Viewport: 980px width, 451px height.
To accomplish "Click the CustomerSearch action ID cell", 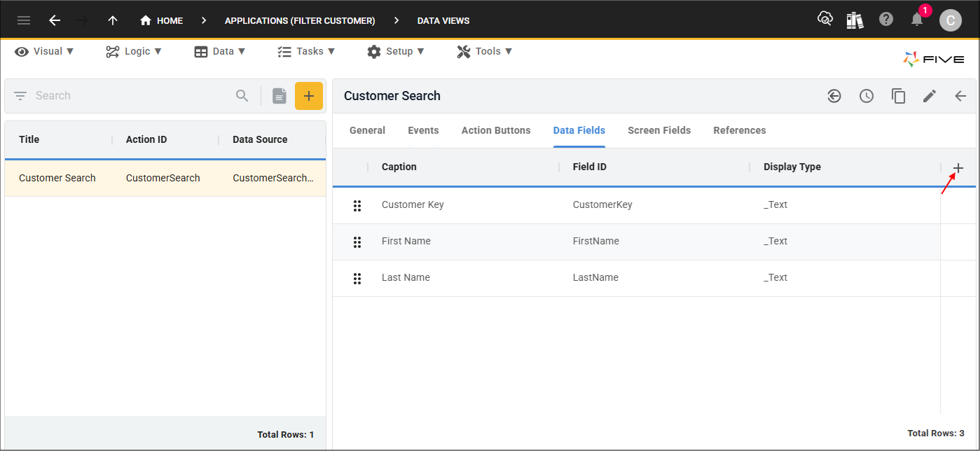I will pyautogui.click(x=163, y=178).
